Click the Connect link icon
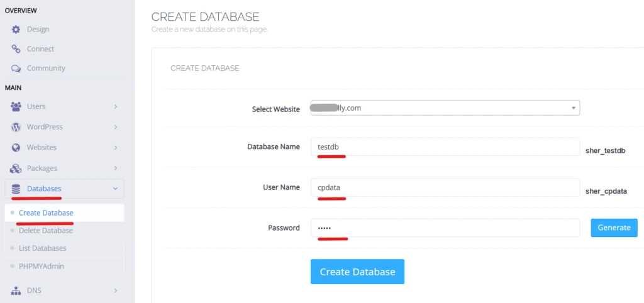 click(x=16, y=49)
